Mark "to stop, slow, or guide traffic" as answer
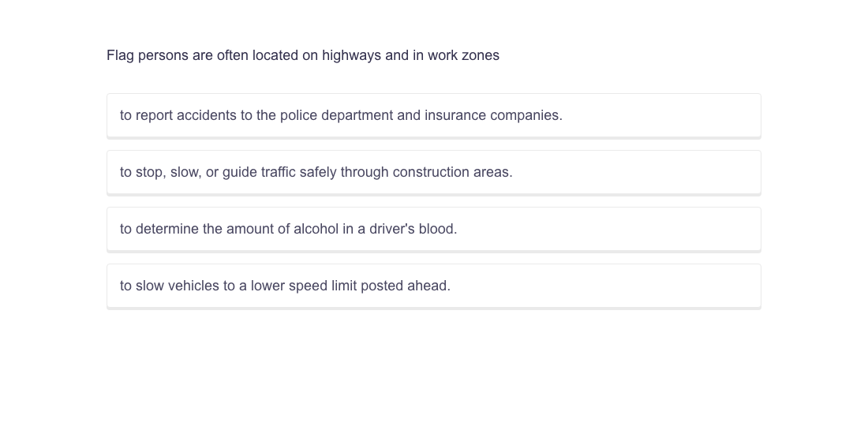 point(316,172)
